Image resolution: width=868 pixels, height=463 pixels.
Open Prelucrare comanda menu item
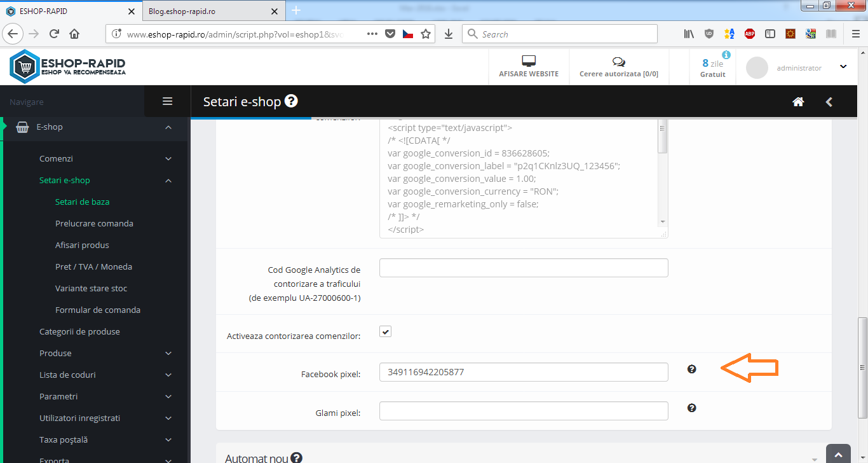94,223
